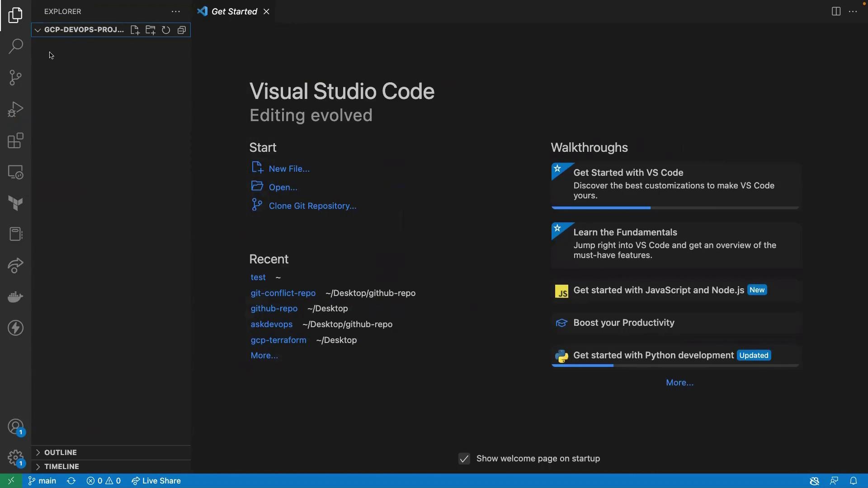Screen dimensions: 868x488
Task: Open recent git-conflict-repo
Action: coord(283,293)
